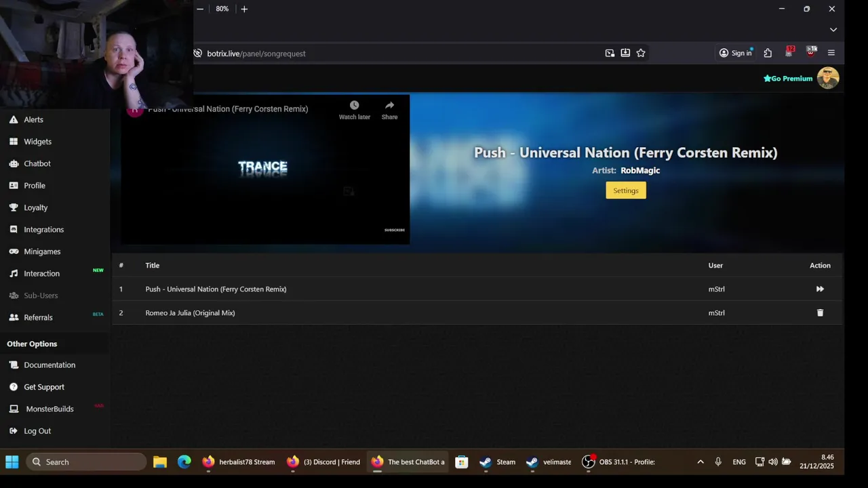Click user mStrl in the Romeo row
The width and height of the screenshot is (868, 488).
(x=717, y=312)
